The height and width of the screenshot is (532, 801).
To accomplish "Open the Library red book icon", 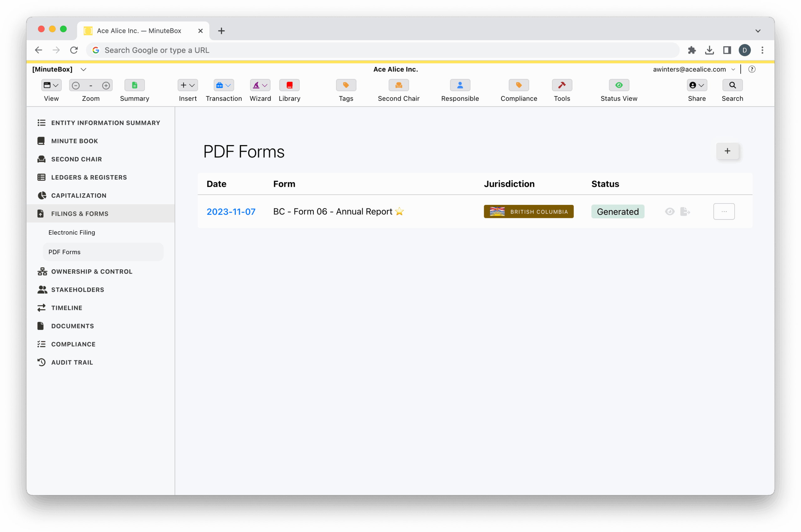I will [x=289, y=85].
